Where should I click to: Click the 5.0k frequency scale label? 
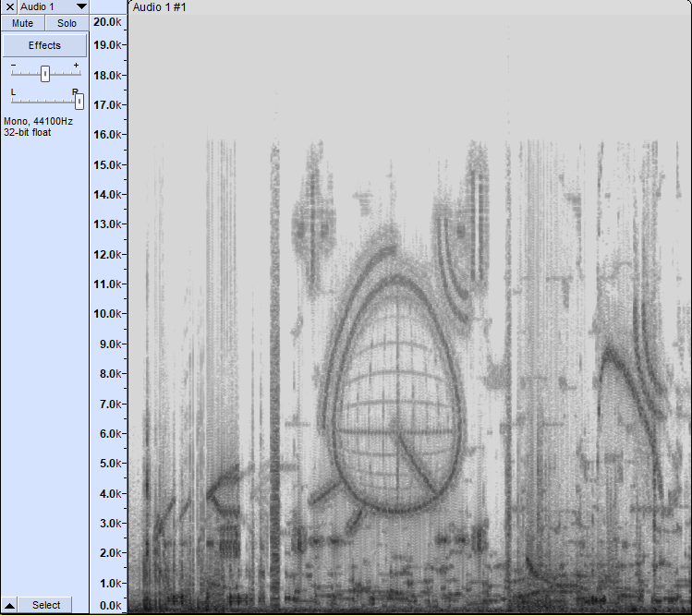click(109, 464)
